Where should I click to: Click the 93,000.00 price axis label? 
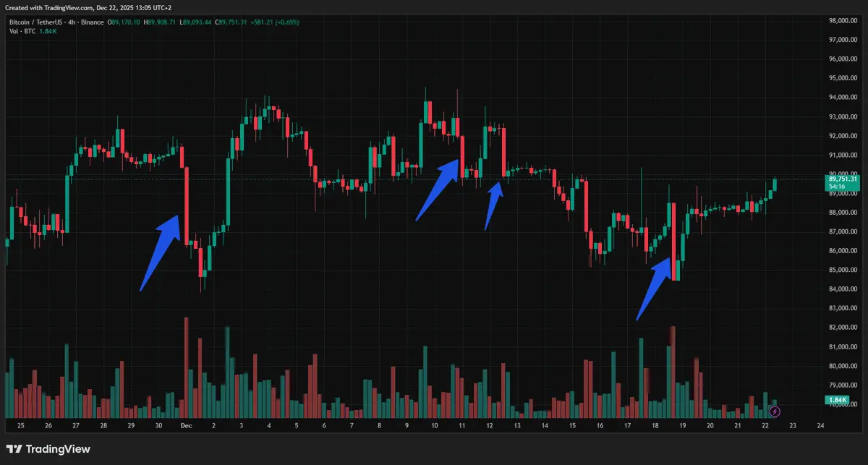tap(843, 116)
